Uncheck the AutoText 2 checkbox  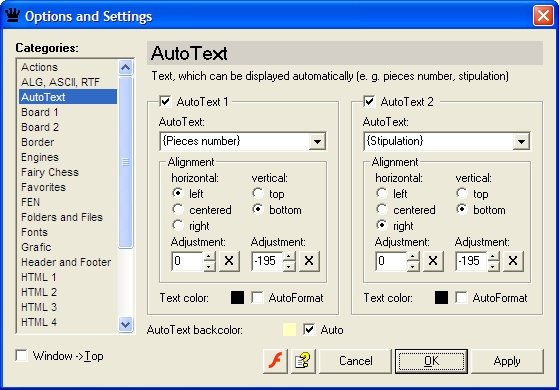[x=369, y=102]
